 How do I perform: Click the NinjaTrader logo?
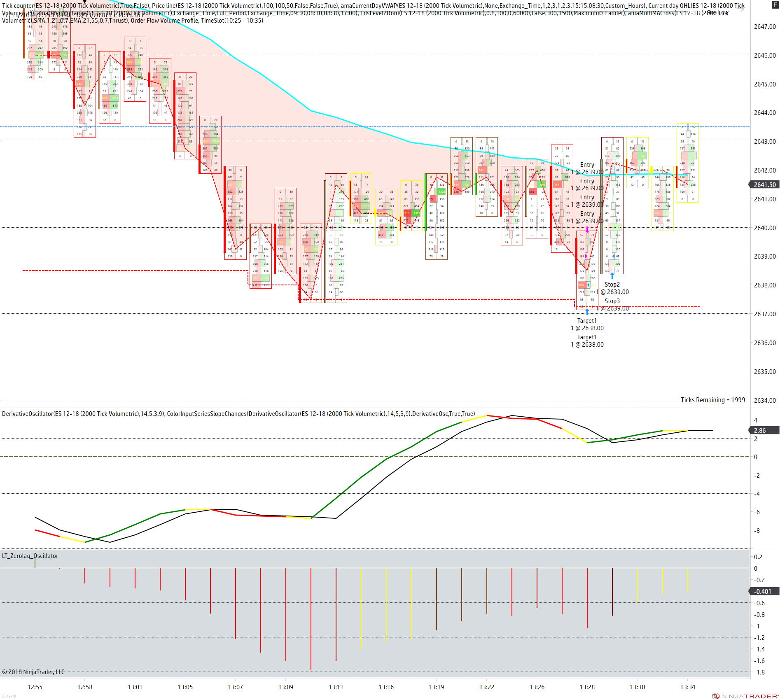coord(745,696)
